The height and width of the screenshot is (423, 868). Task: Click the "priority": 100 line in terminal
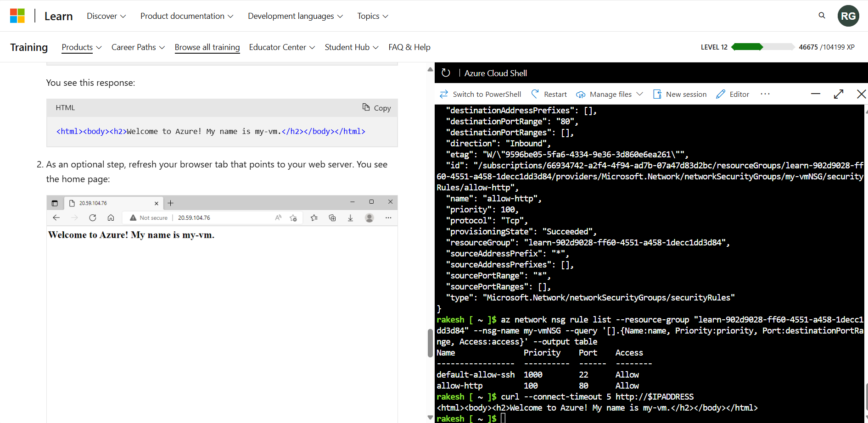click(482, 210)
